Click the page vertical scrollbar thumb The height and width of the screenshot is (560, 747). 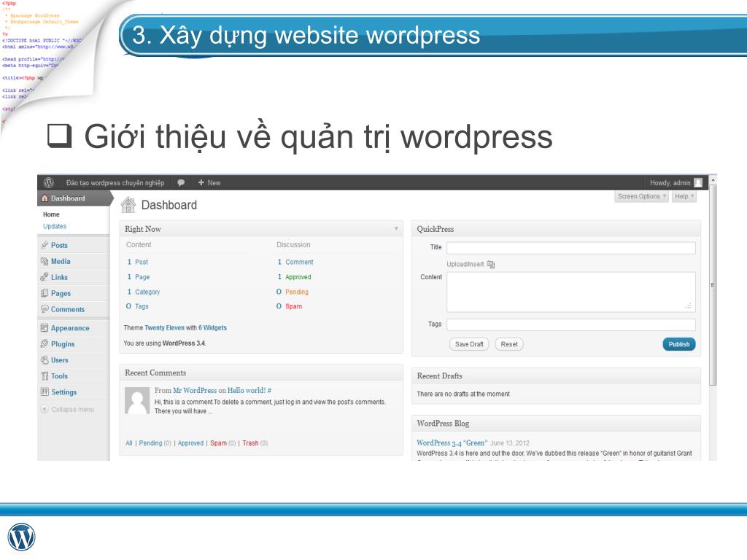[x=713, y=285]
